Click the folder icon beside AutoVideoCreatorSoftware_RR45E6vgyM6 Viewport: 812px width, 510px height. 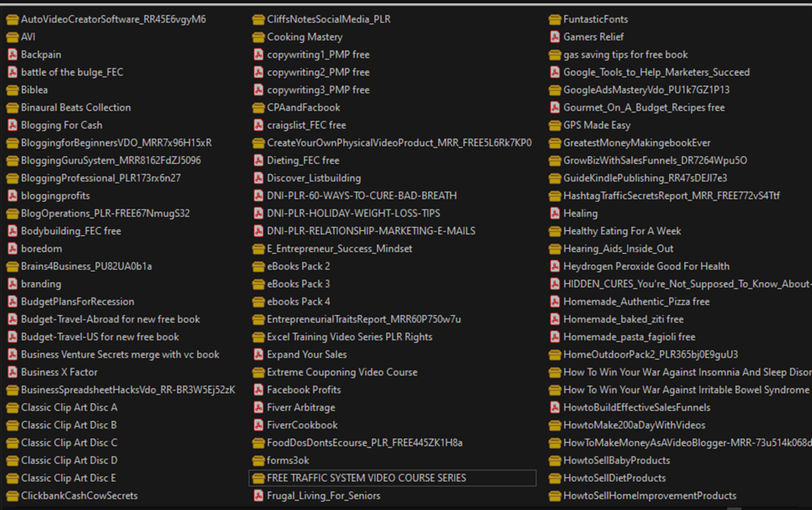coord(12,19)
